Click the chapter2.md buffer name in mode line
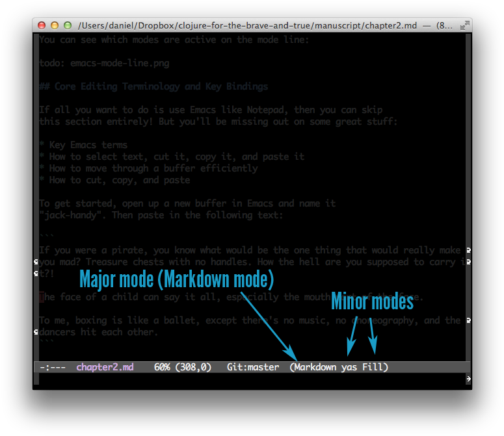504x436 pixels. coord(105,367)
